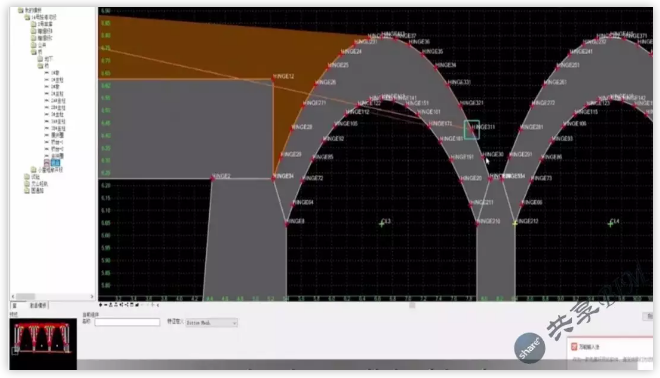Select the HINGE112 point marker
This screenshot has width=660, height=378.
347,114
